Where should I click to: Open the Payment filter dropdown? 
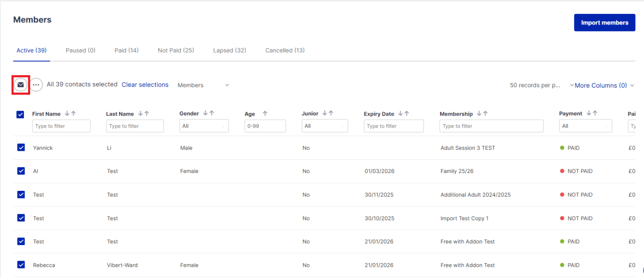(x=585, y=126)
